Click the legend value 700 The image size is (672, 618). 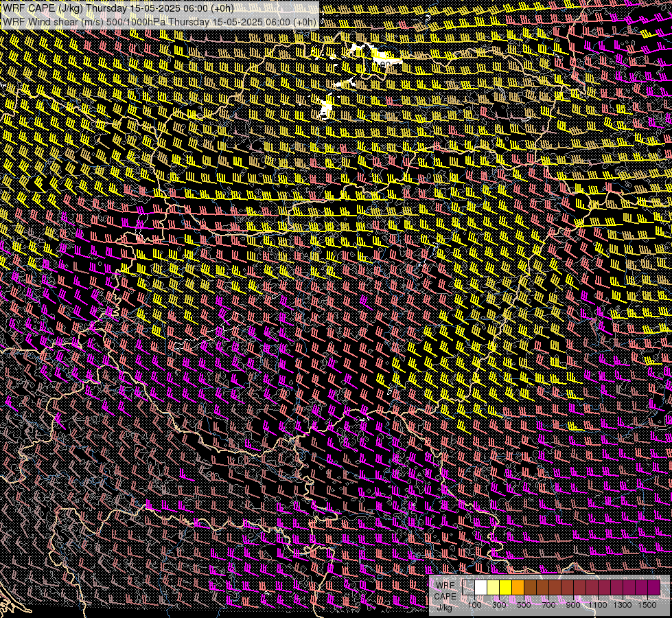click(548, 605)
